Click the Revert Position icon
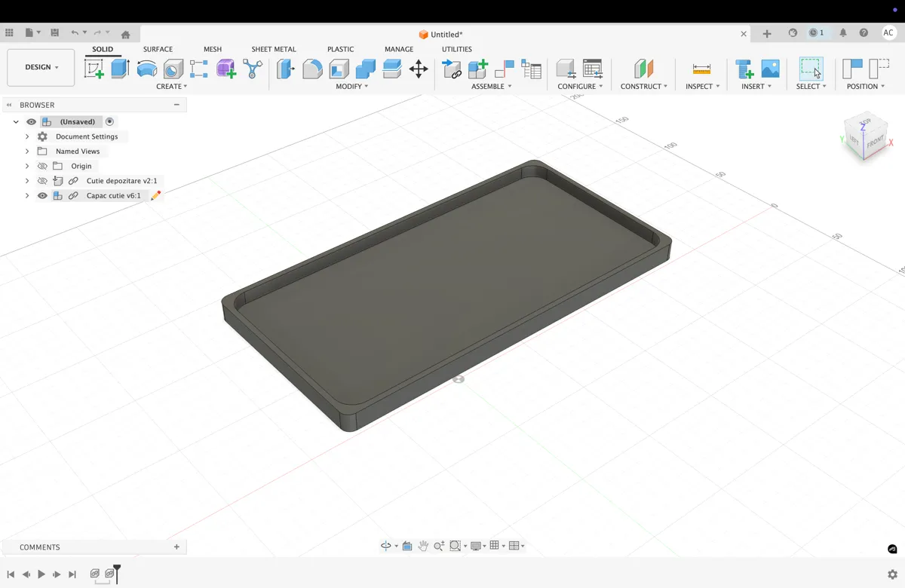905x588 pixels. pos(879,69)
